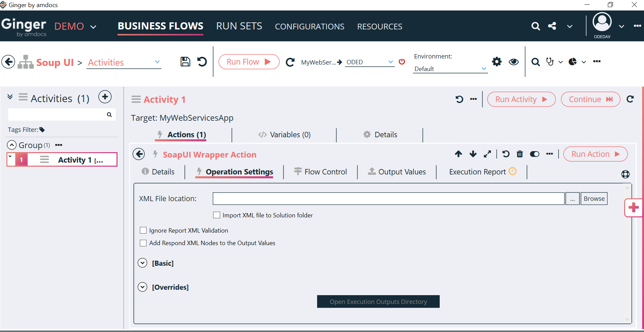This screenshot has height=332, width=644.
Task: Click the red plus side panel button
Action: pos(634,208)
